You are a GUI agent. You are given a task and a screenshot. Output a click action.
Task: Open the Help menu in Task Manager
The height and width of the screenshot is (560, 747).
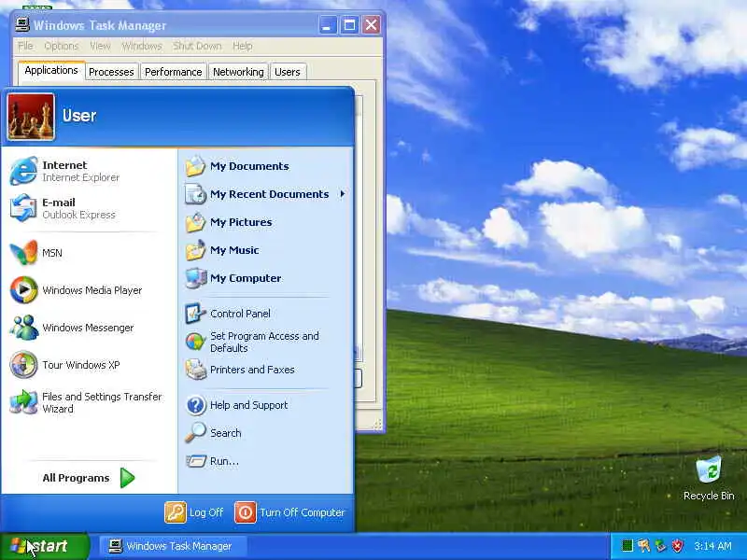tap(243, 46)
